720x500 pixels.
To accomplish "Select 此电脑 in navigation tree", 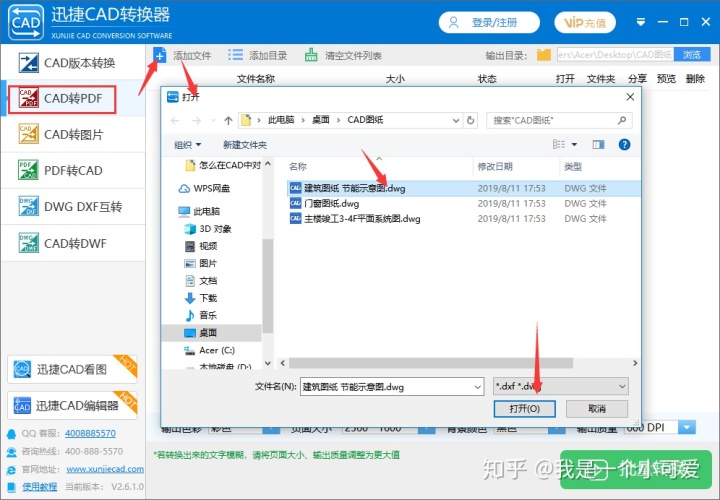I will 200,211.
